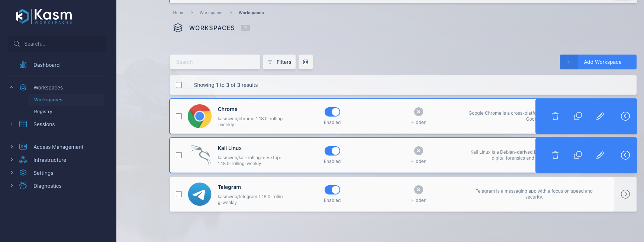644x242 pixels.
Task: Click the Add Workspace button
Action: coord(598,62)
